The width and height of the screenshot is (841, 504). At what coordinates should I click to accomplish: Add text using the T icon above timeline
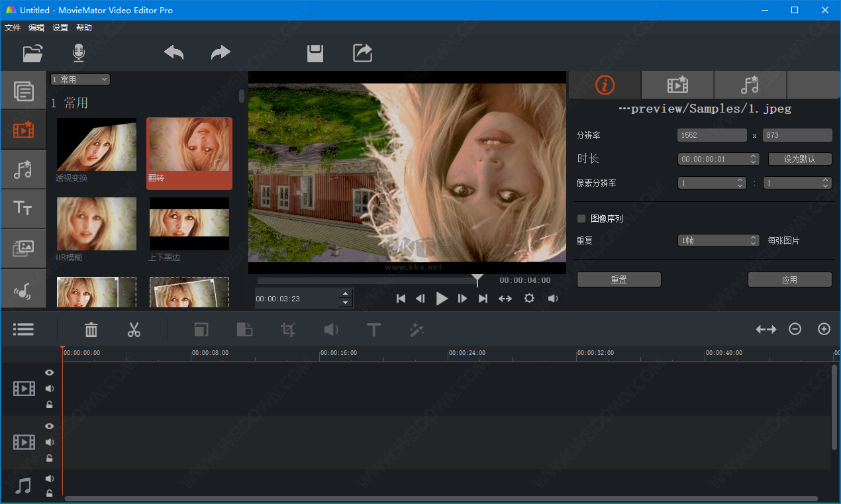click(373, 329)
